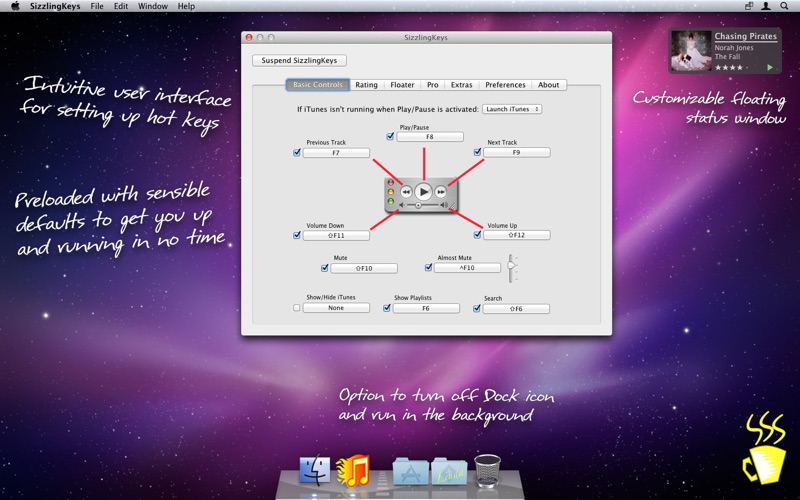Uncheck the Show Playlists checkbox
The image size is (800, 500).
tap(387, 308)
